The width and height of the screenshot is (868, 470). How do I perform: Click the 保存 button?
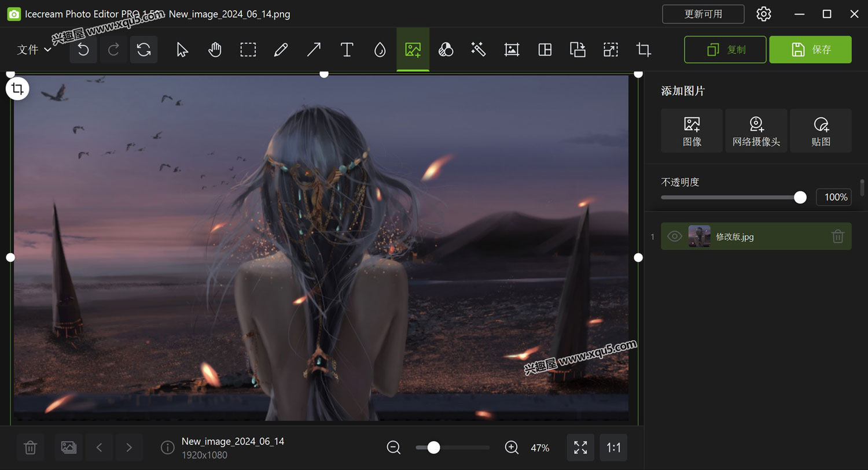810,50
